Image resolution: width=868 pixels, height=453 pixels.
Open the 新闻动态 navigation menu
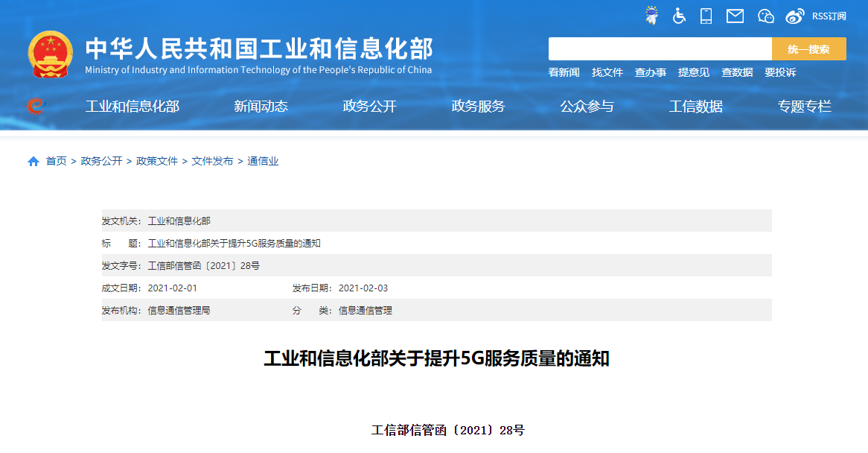(x=261, y=107)
